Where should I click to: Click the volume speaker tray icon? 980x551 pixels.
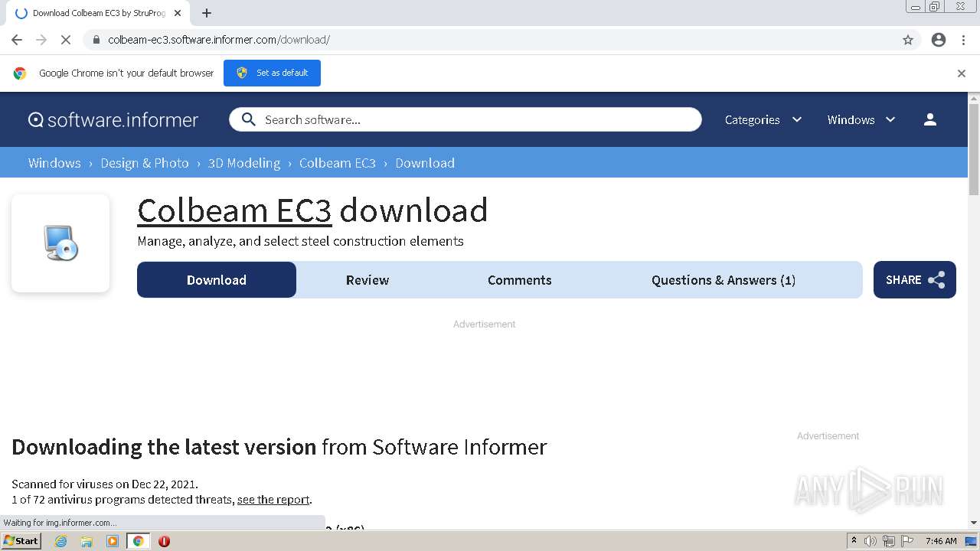coord(871,541)
